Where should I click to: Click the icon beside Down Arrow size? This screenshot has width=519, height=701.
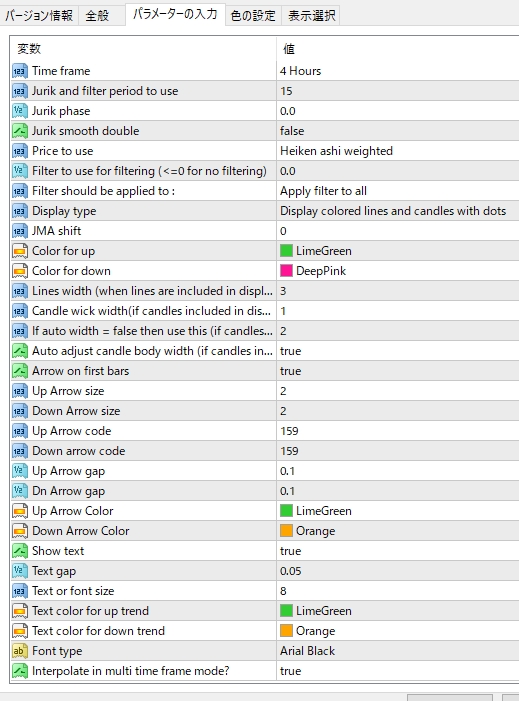point(20,411)
